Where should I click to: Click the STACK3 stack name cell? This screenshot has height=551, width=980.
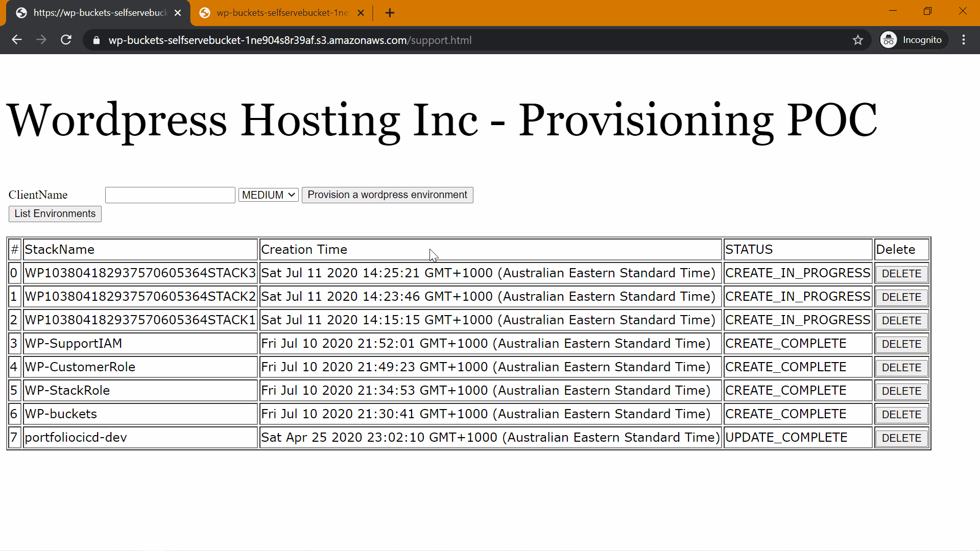(140, 273)
